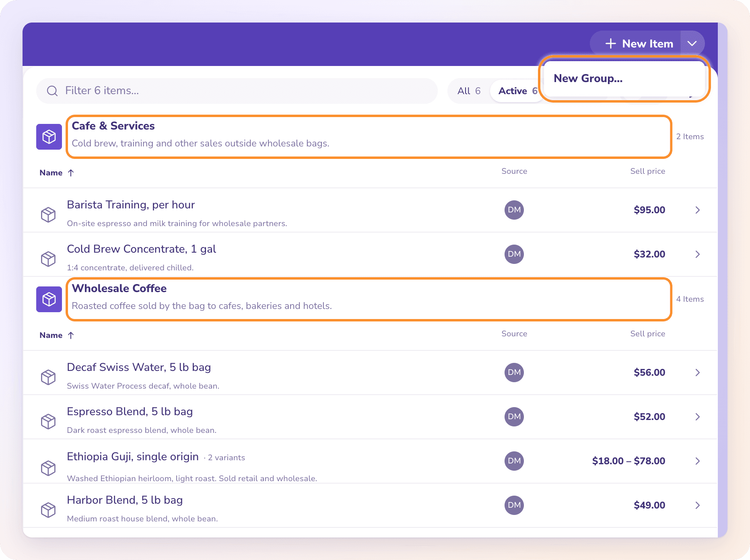Image resolution: width=750 pixels, height=560 pixels.
Task: Click the 2 variants label
Action: point(227,458)
